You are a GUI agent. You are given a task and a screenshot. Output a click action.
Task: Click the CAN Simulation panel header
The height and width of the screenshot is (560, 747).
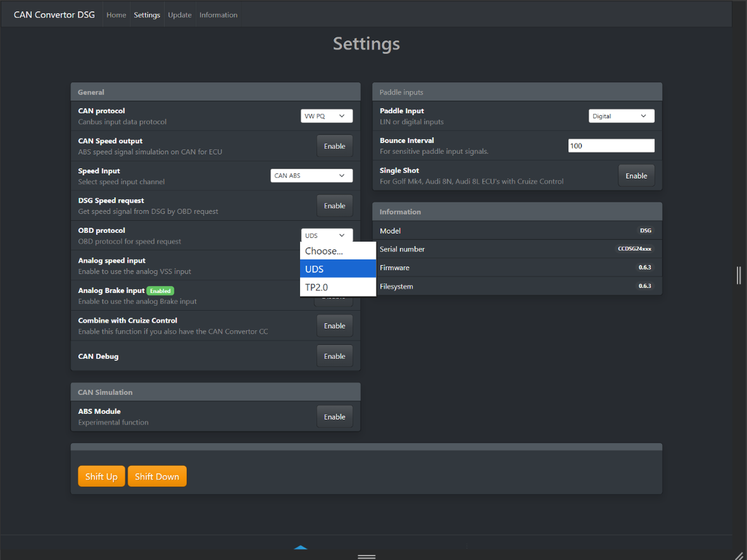pyautogui.click(x=216, y=392)
